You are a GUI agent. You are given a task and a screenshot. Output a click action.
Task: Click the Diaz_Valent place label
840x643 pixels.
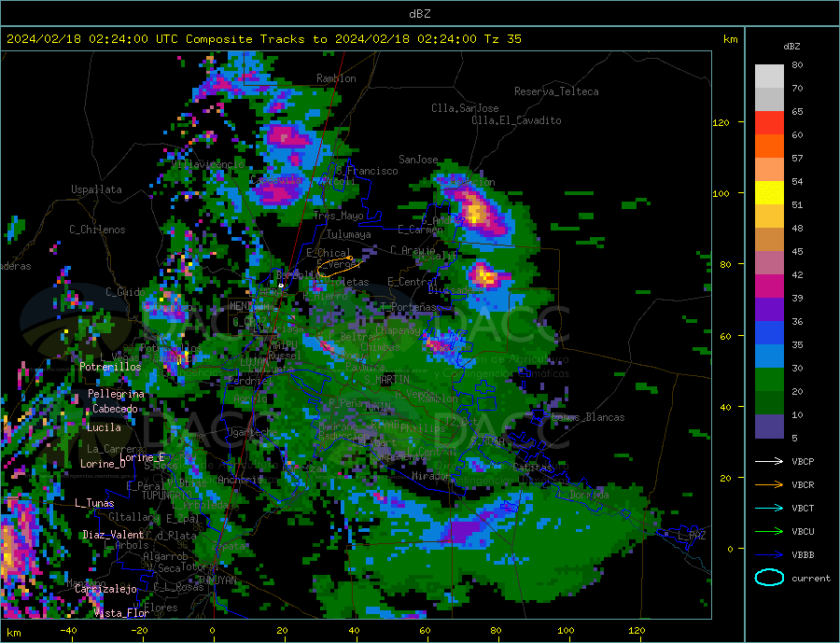pos(114,535)
